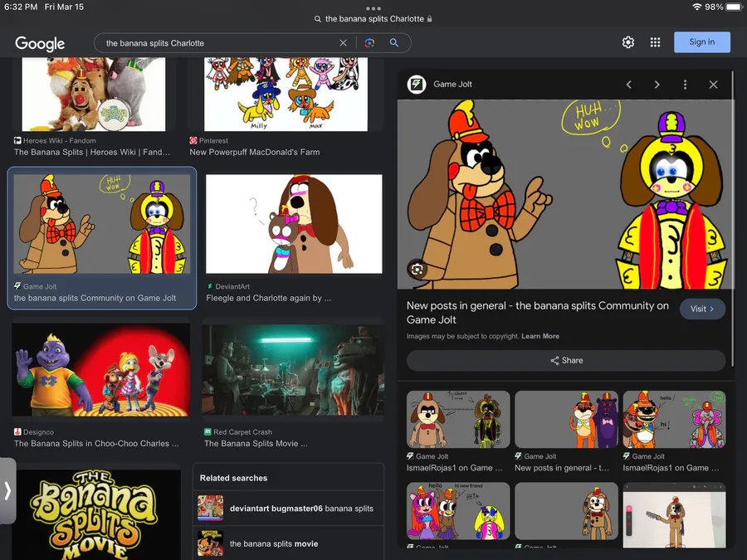
Task: Open the Learn More copyright link
Action: 540,336
